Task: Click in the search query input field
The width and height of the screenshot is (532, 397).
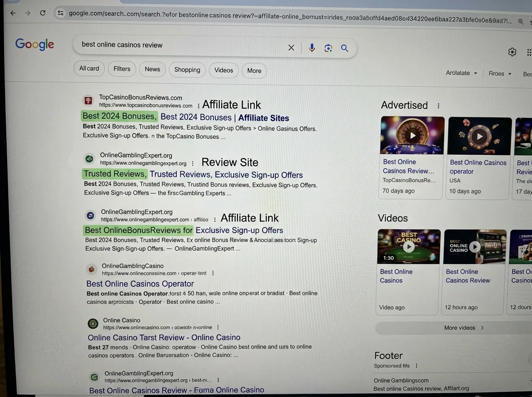Action: pos(182,45)
